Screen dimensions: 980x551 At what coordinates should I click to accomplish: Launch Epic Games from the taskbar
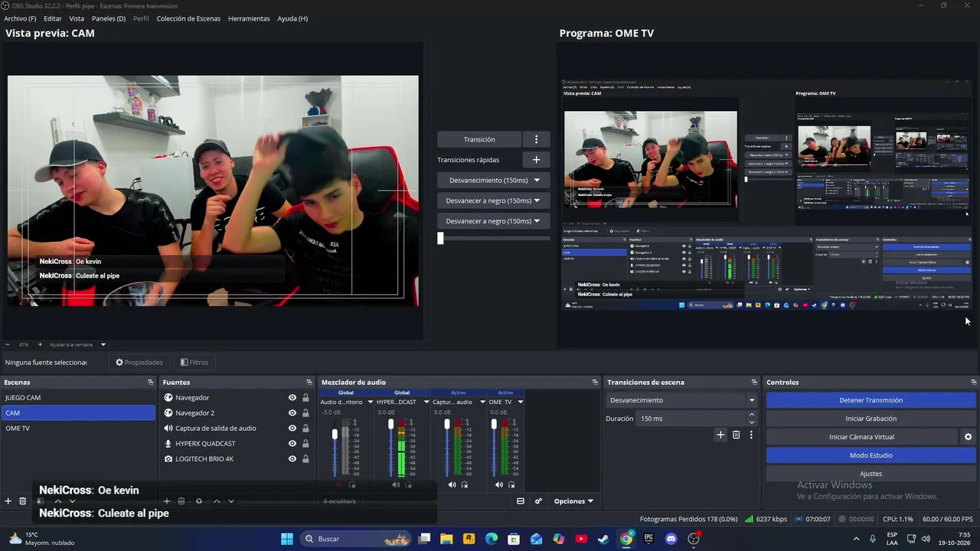(x=648, y=539)
